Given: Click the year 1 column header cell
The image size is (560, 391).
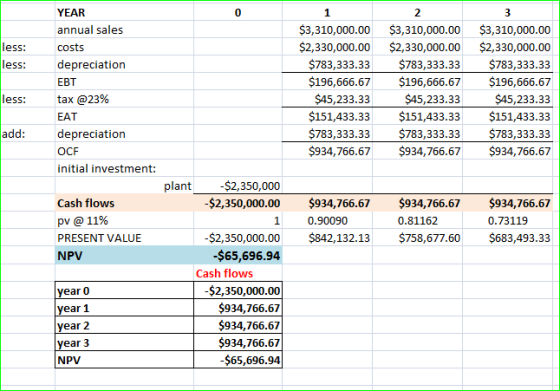Looking at the screenshot, I should point(327,12).
